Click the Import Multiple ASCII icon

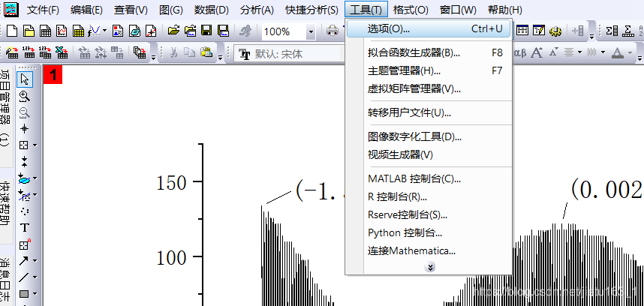point(45,52)
